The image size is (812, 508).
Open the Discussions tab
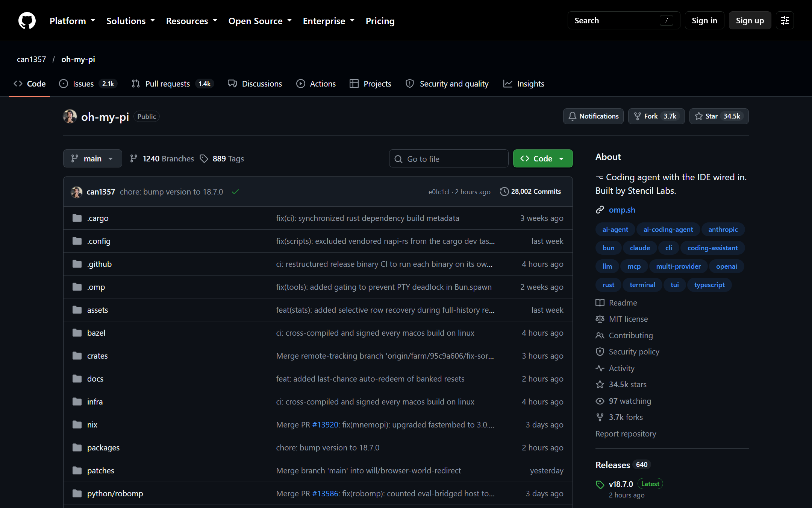[255, 84]
